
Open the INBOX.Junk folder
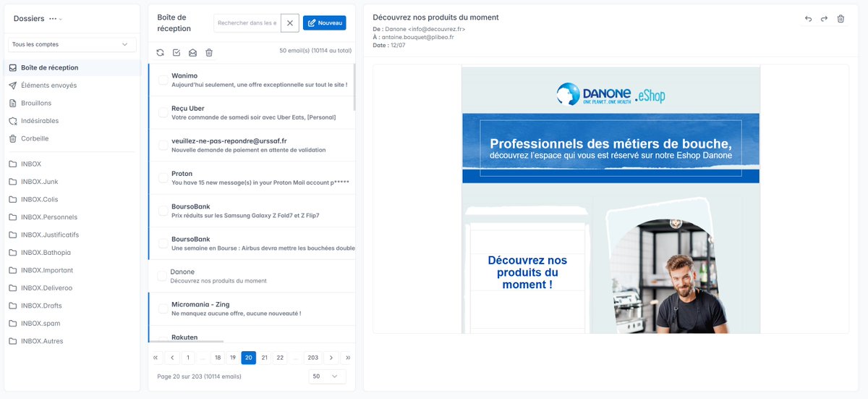(x=72, y=182)
